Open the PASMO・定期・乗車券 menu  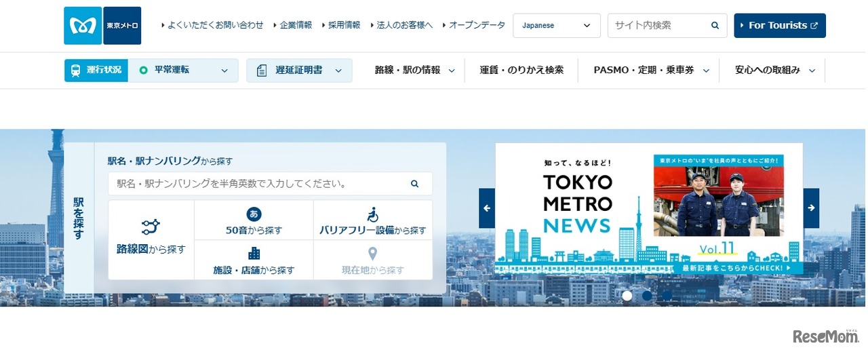(645, 70)
